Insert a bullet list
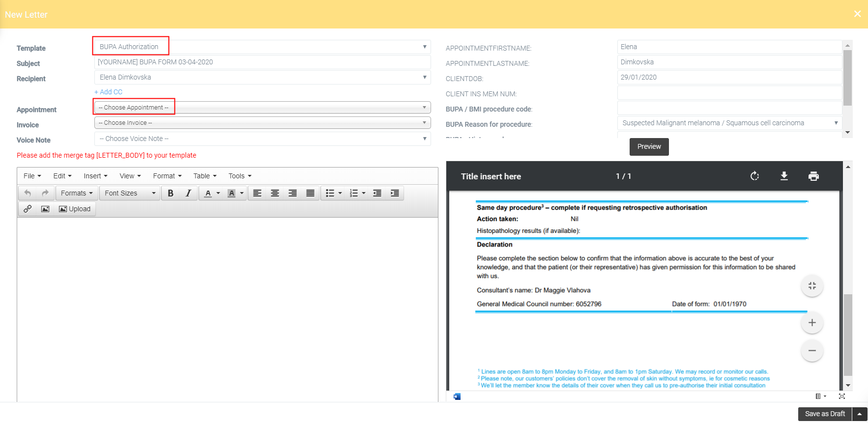The image size is (868, 423). (x=330, y=193)
